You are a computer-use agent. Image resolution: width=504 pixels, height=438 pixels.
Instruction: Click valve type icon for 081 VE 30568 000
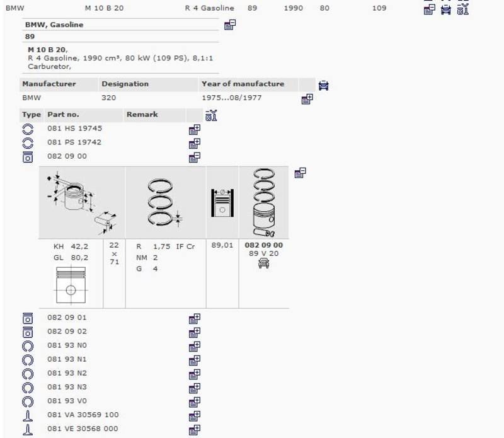(28, 430)
